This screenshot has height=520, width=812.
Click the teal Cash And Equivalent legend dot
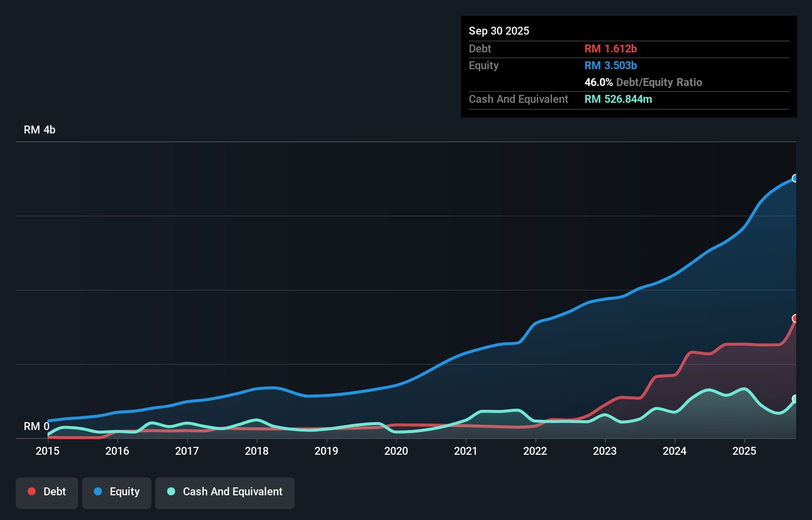171,491
